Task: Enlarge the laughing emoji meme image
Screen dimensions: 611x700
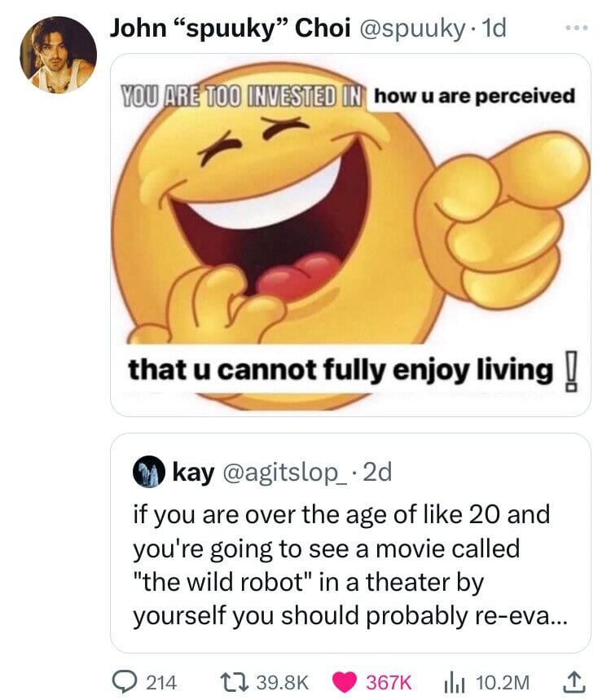Action: click(350, 235)
